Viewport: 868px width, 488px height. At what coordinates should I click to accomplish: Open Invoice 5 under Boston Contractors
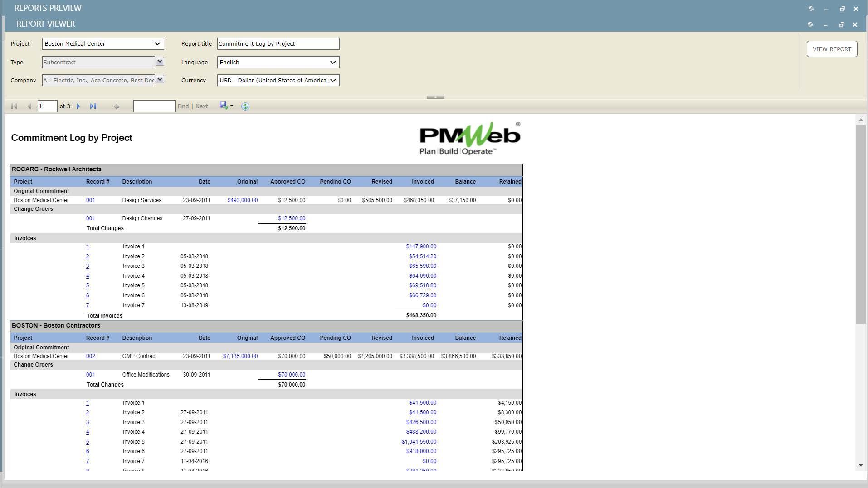[87, 441]
